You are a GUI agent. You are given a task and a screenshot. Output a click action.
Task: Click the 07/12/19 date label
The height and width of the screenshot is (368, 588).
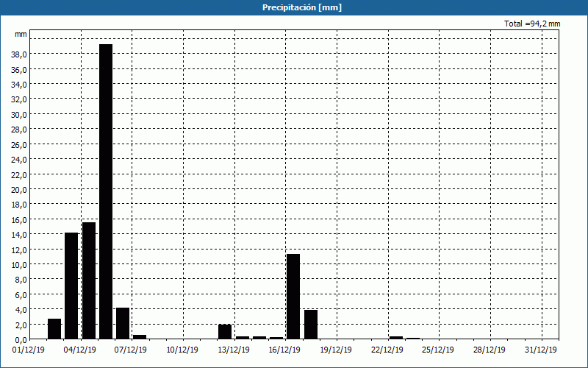[x=131, y=350]
